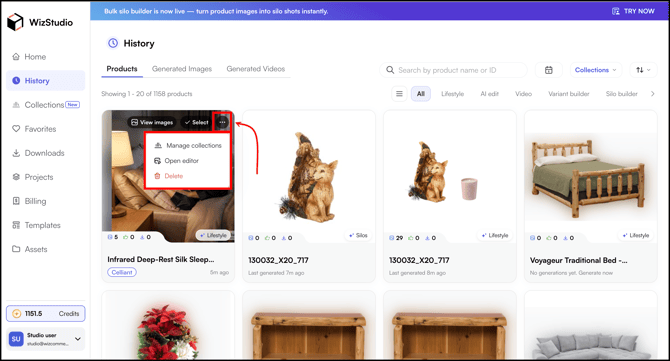
Task: Click the Infrared Deep-Rest Silk Sleep title
Action: (x=161, y=259)
